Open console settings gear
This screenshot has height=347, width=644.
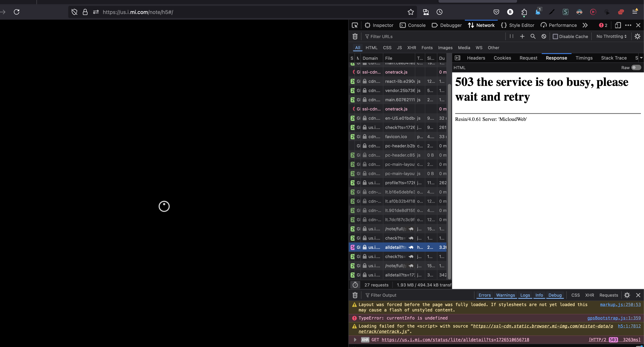[x=627, y=295]
